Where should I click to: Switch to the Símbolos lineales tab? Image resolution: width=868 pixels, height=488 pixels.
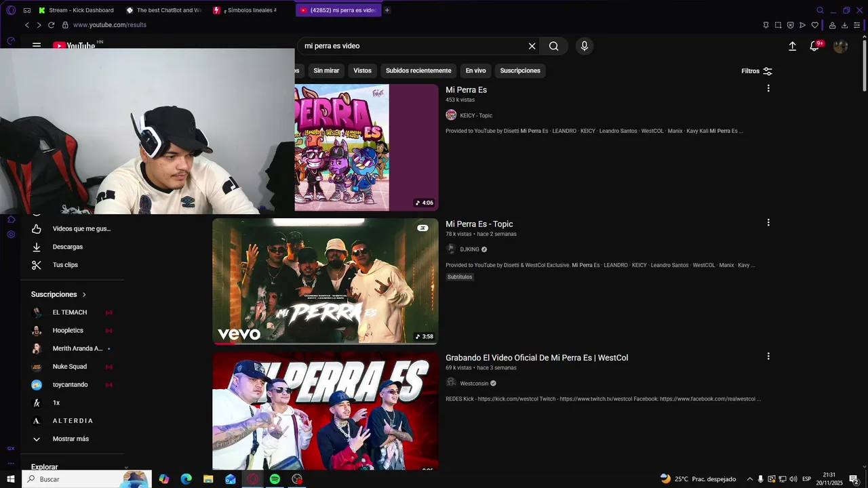[245, 10]
